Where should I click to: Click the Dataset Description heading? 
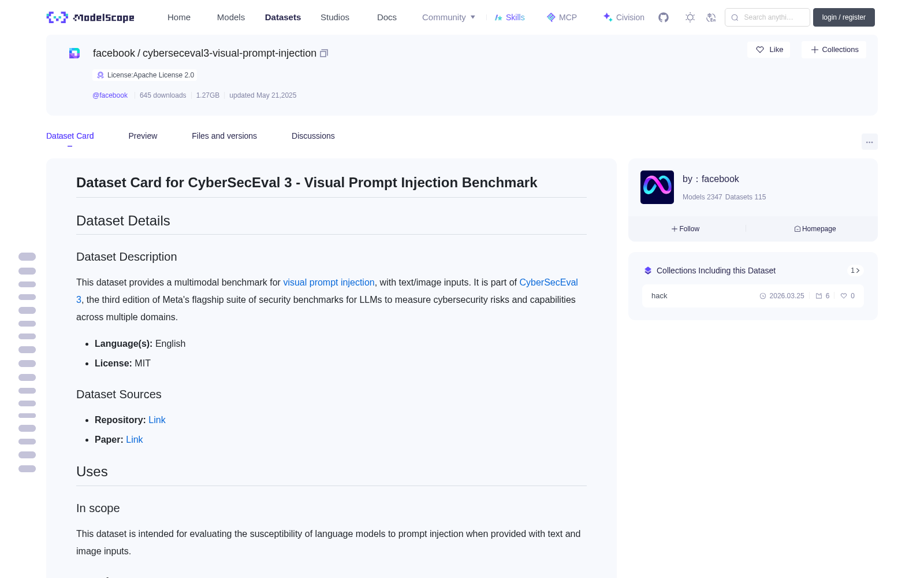[126, 257]
